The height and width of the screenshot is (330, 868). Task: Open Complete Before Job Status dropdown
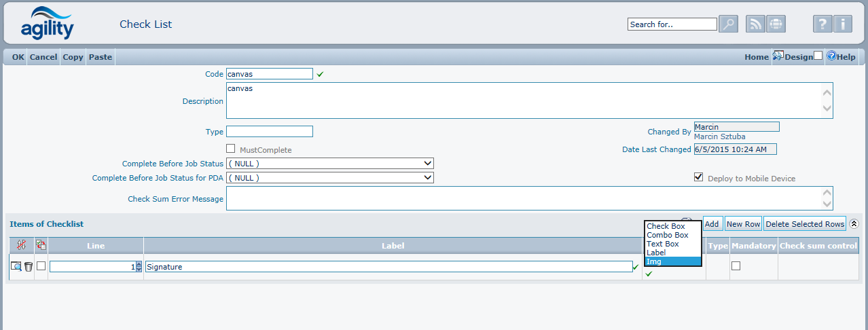[x=330, y=164]
